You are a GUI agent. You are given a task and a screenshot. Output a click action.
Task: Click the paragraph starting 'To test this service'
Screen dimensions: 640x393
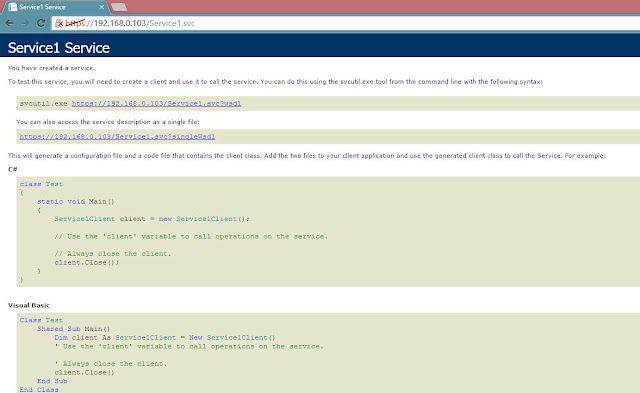point(275,82)
